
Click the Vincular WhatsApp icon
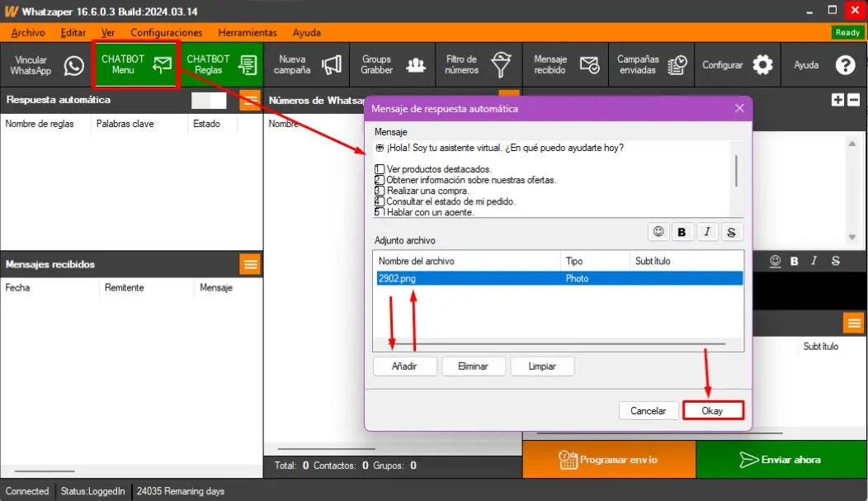coord(73,66)
